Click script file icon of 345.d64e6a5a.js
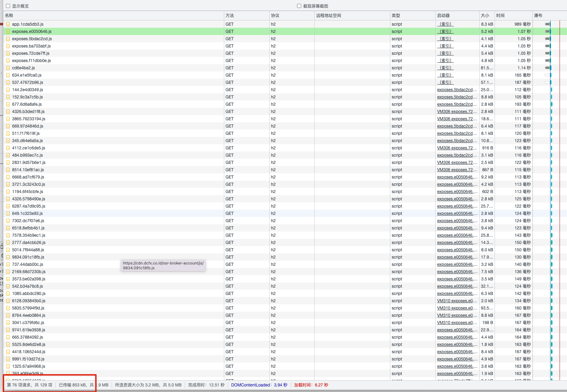 click(8, 141)
